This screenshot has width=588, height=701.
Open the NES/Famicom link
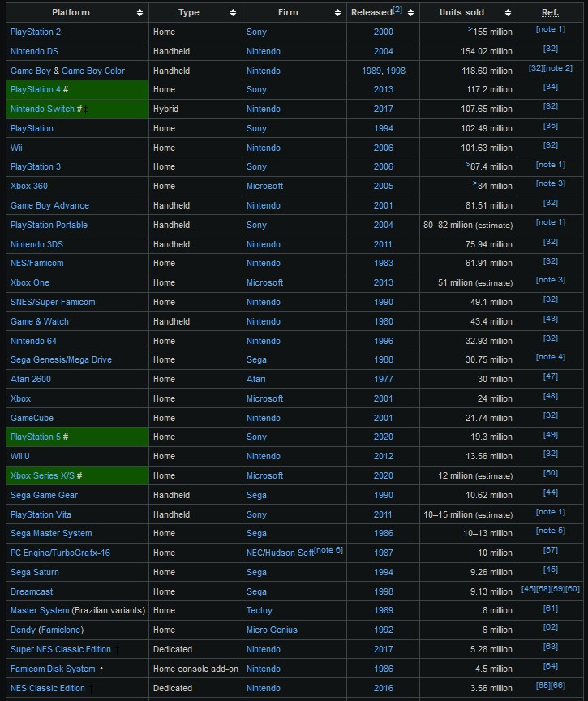(36, 264)
